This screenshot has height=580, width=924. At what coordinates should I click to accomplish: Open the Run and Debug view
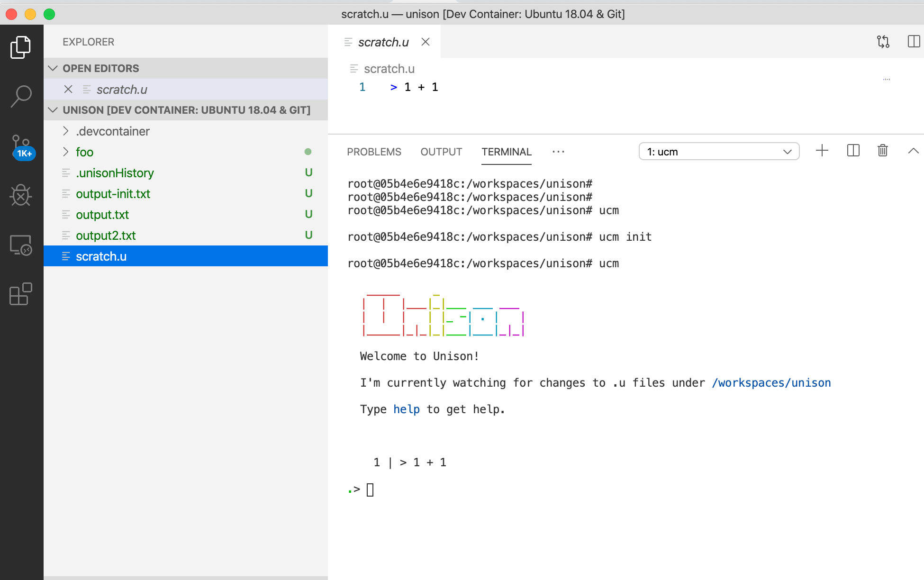(x=20, y=196)
